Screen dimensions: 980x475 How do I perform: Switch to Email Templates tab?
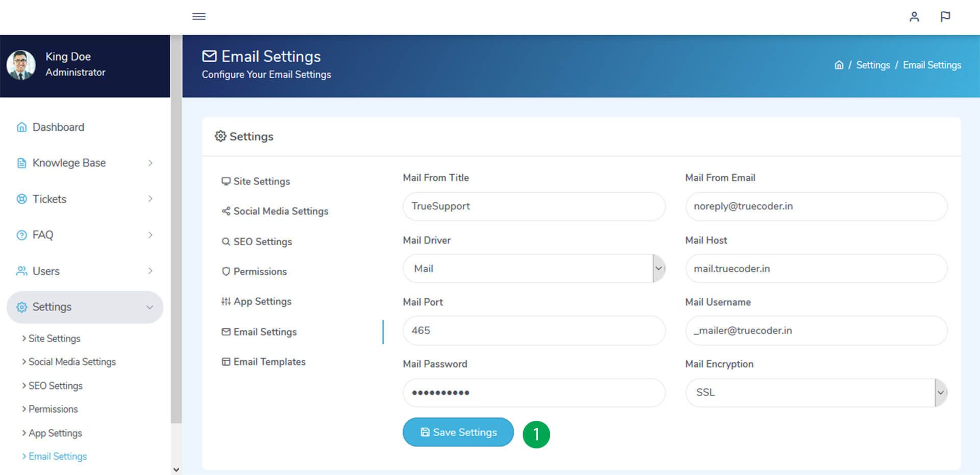[269, 362]
